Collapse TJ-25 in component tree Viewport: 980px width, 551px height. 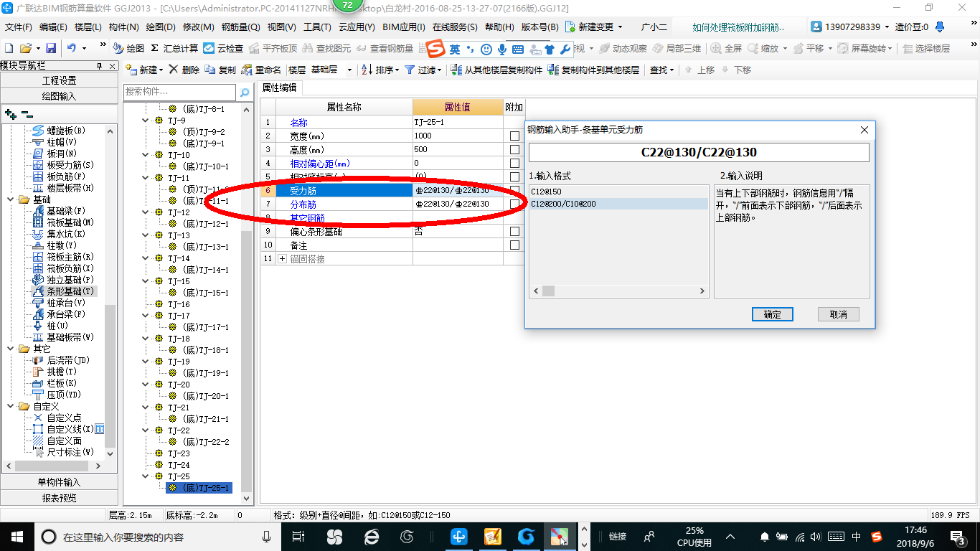tap(146, 476)
